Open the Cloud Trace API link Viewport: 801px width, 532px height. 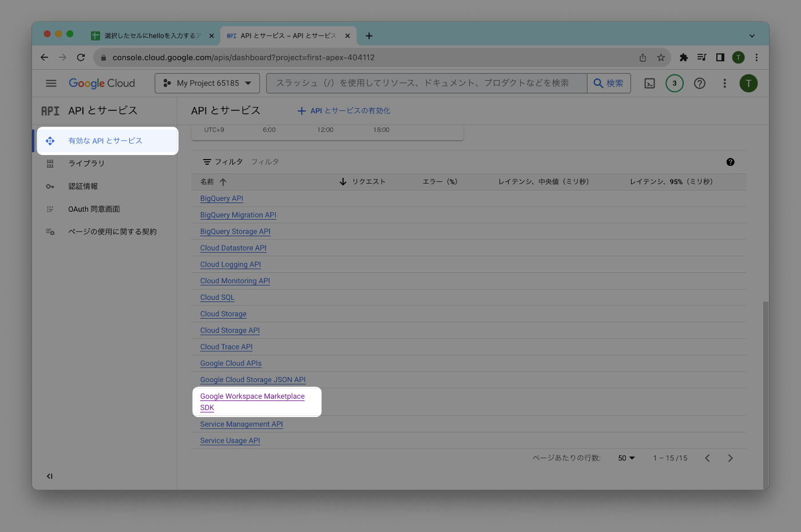coord(226,347)
